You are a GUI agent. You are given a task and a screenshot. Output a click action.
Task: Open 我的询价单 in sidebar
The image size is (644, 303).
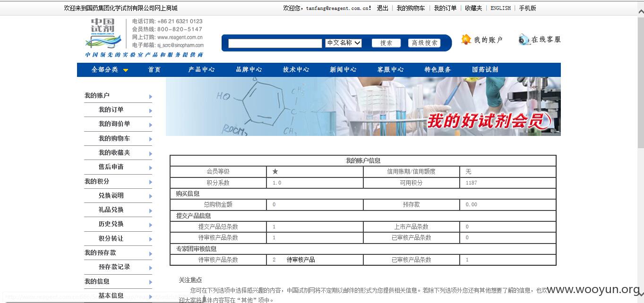114,124
